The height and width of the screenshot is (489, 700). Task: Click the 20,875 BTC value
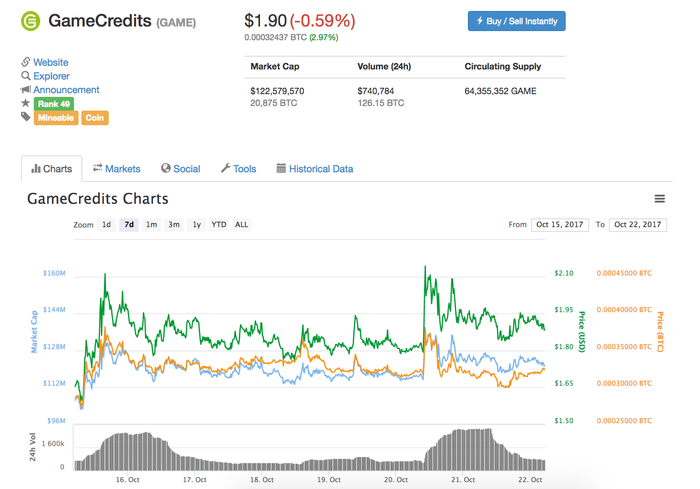(273, 103)
